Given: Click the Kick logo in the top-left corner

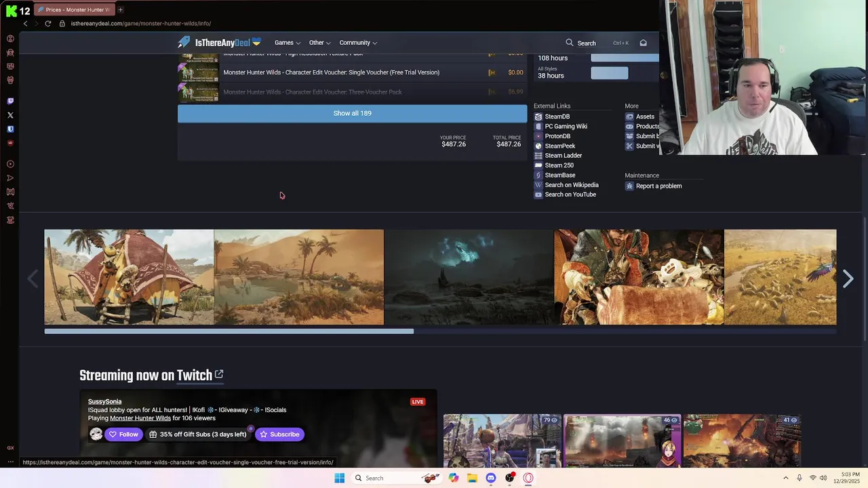Looking at the screenshot, I should coord(11,11).
